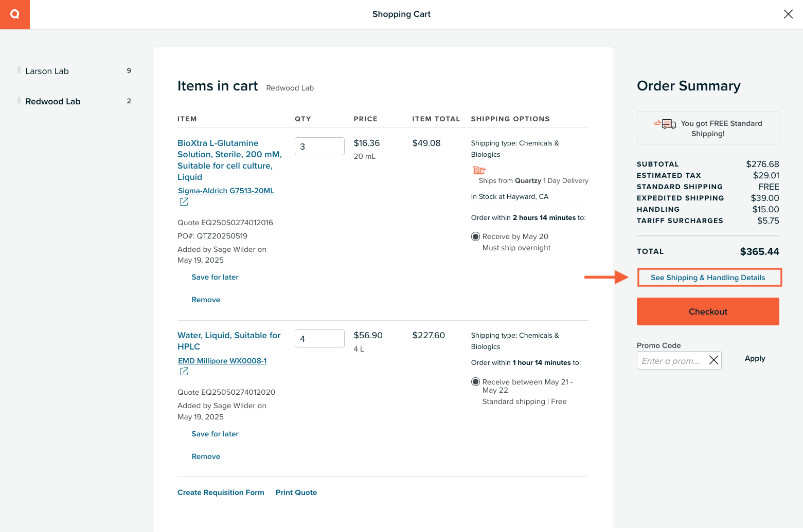
Task: Remove HPLC Water from cart
Action: 206,456
